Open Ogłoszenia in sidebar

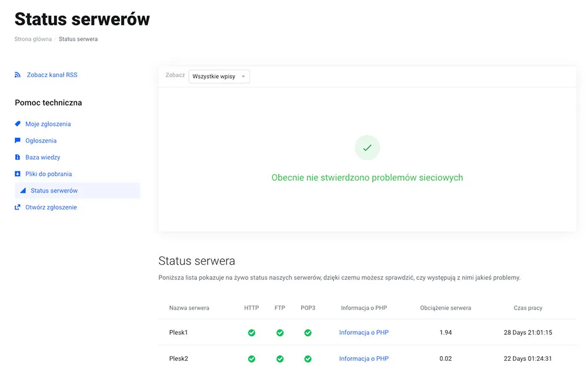click(41, 141)
